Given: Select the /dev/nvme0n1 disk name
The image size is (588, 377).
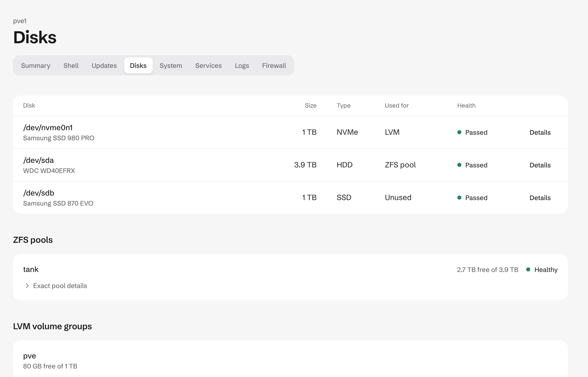Looking at the screenshot, I should pyautogui.click(x=48, y=128).
